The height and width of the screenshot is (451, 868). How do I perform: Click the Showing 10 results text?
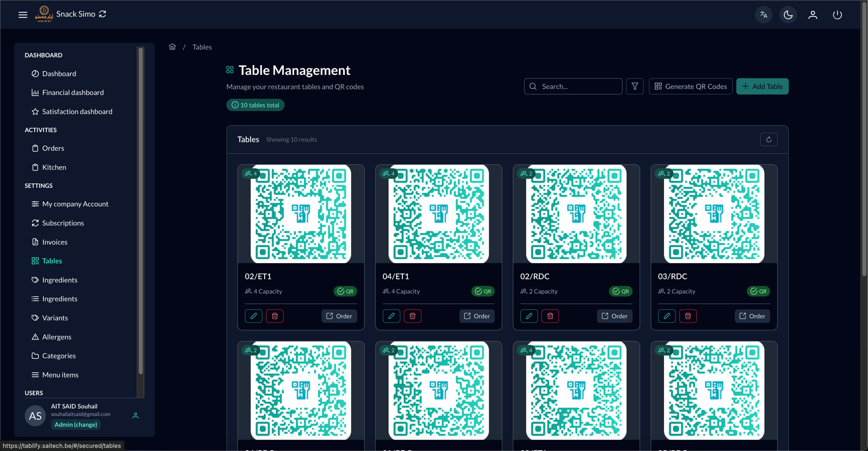click(291, 140)
